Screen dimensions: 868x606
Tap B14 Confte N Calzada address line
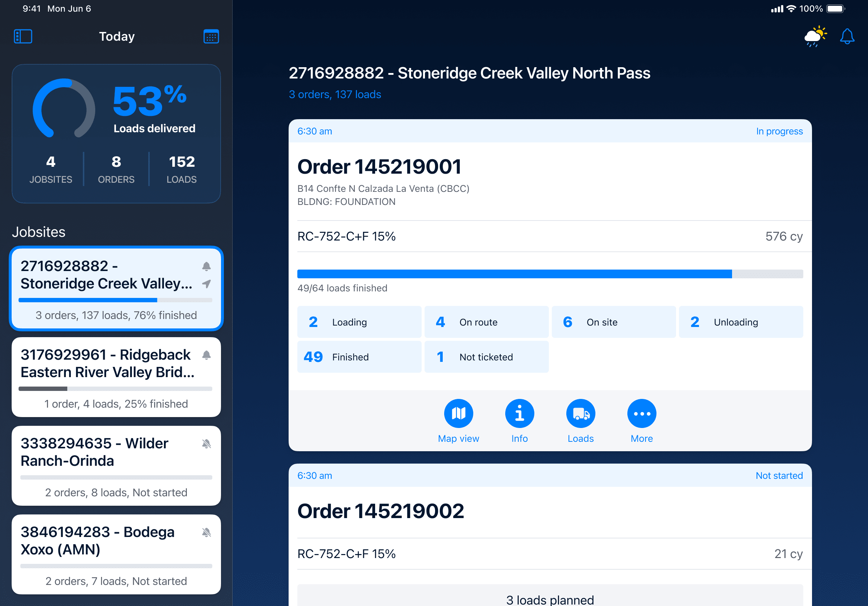tap(383, 189)
